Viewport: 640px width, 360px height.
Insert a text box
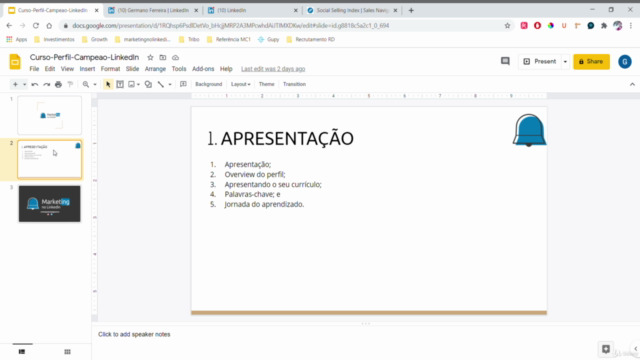pos(120,84)
